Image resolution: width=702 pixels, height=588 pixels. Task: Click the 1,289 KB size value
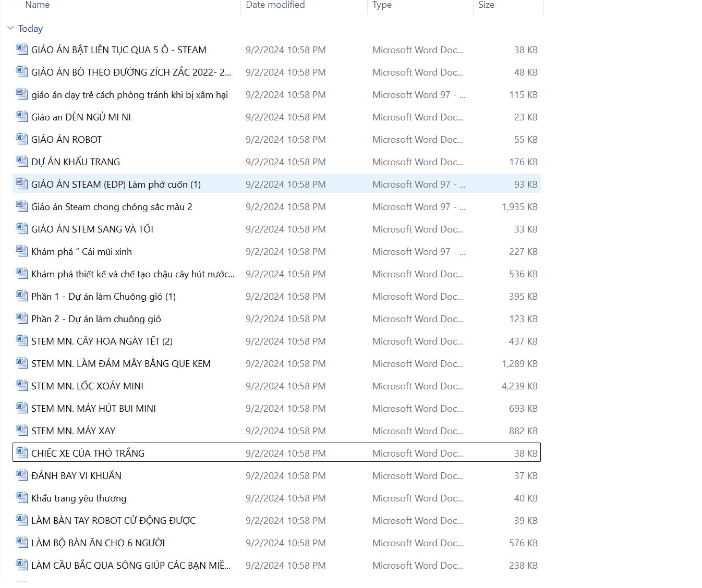[x=519, y=364]
